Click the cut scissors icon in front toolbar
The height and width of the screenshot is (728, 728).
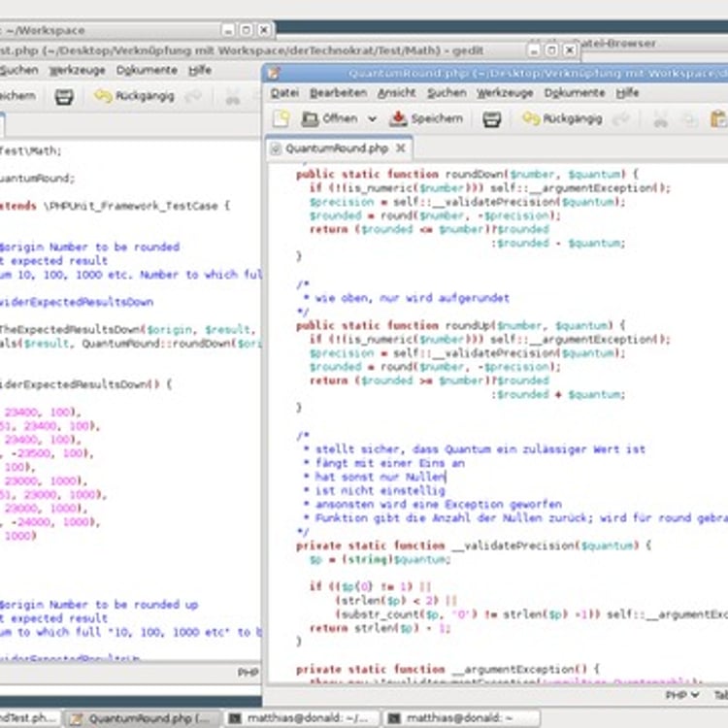[660, 119]
